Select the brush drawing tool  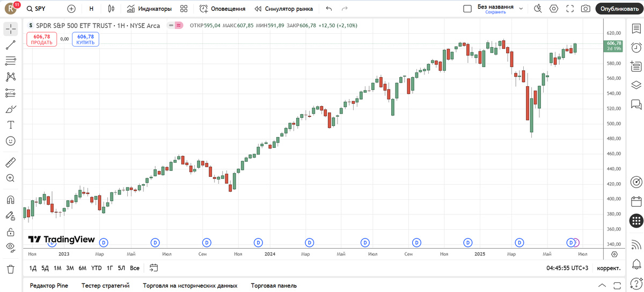coord(10,109)
